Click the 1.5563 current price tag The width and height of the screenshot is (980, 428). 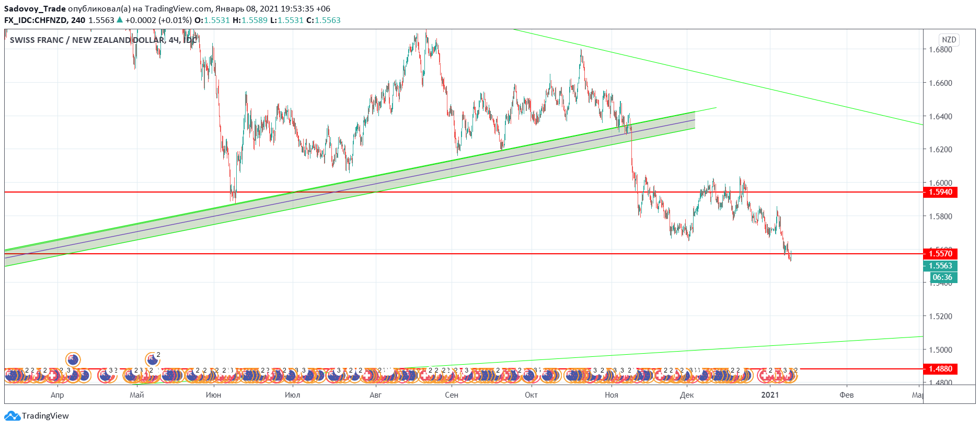point(940,266)
